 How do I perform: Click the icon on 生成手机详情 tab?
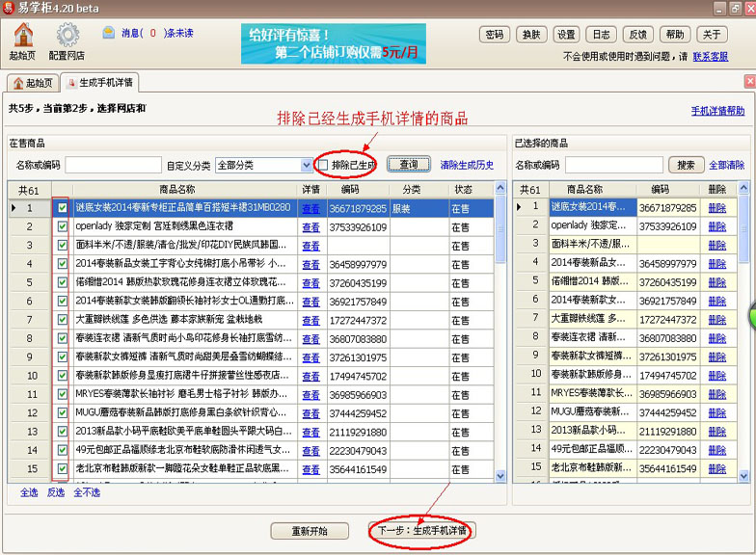(x=72, y=83)
